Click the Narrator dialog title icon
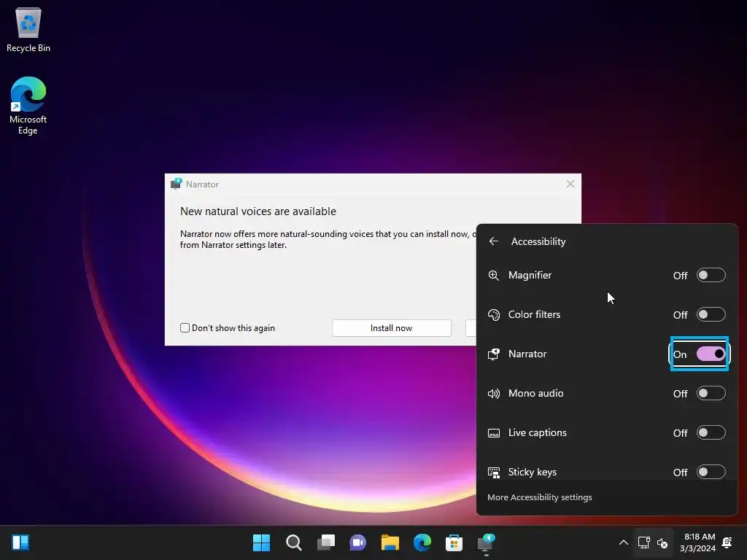 177,184
